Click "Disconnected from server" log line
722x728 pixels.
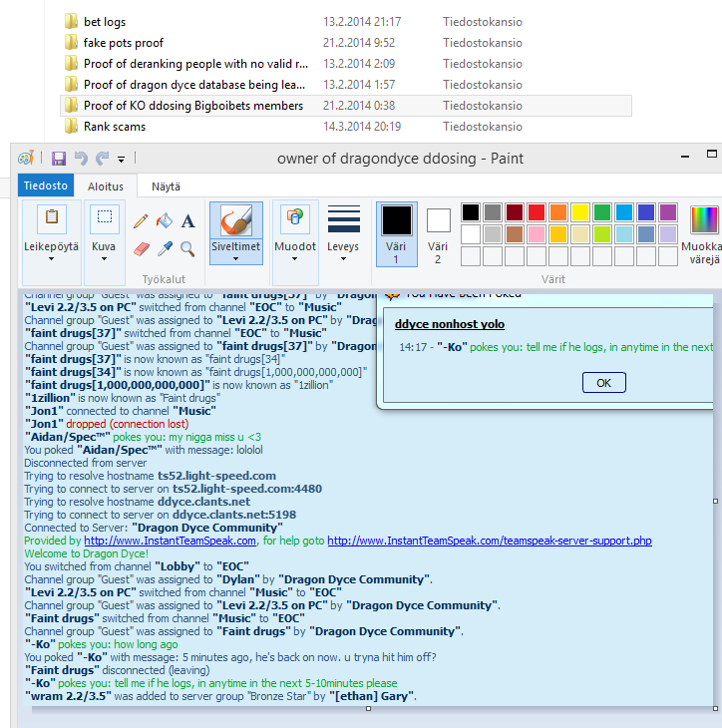pyautogui.click(x=86, y=463)
